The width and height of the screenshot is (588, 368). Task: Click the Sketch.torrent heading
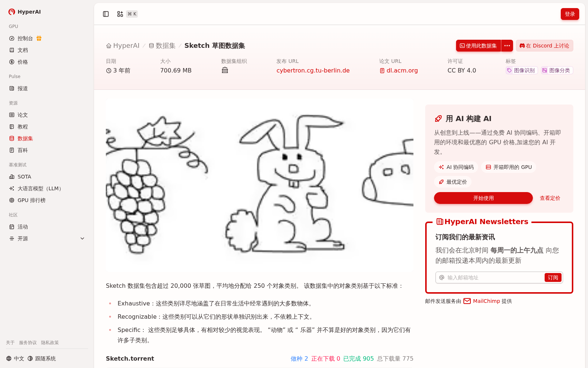(x=130, y=358)
